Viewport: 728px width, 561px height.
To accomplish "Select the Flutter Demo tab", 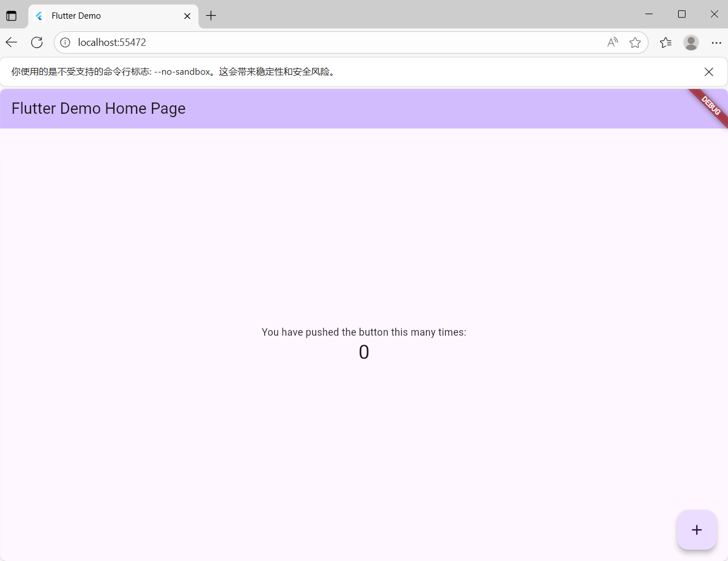I will pyautogui.click(x=113, y=16).
